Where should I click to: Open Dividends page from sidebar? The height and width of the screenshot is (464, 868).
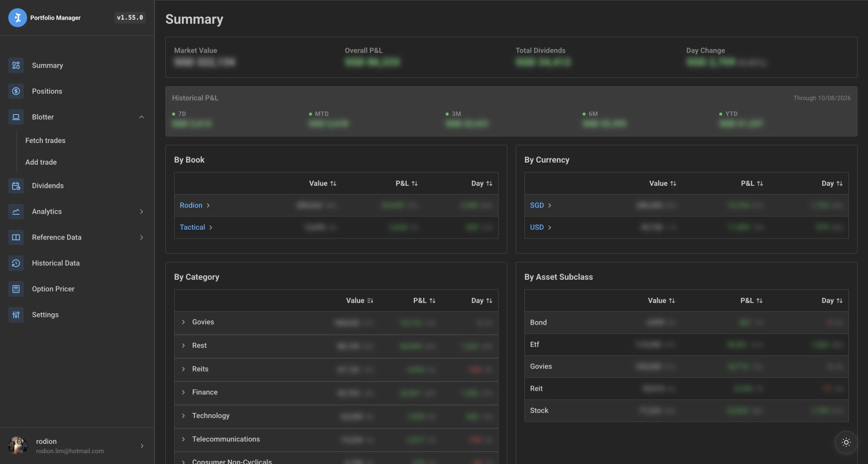(x=48, y=186)
